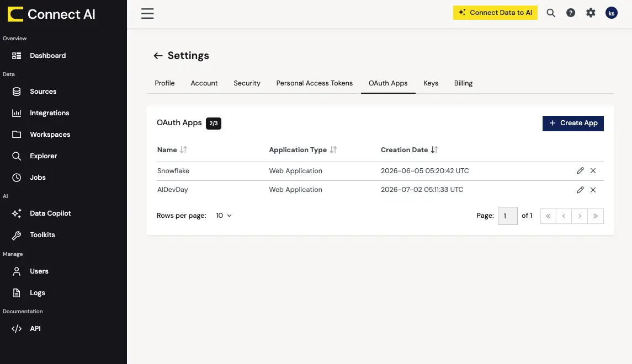Sort by Creation Date column arrow
The image size is (632, 364).
pyautogui.click(x=434, y=150)
